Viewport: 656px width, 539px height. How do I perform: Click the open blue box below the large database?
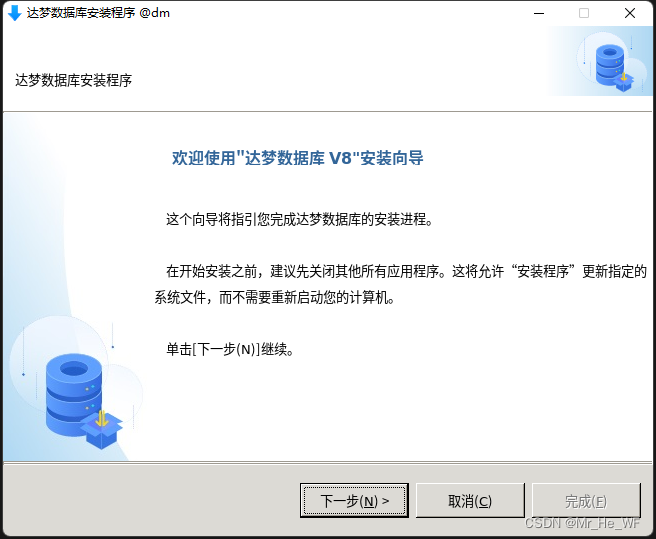point(102,432)
